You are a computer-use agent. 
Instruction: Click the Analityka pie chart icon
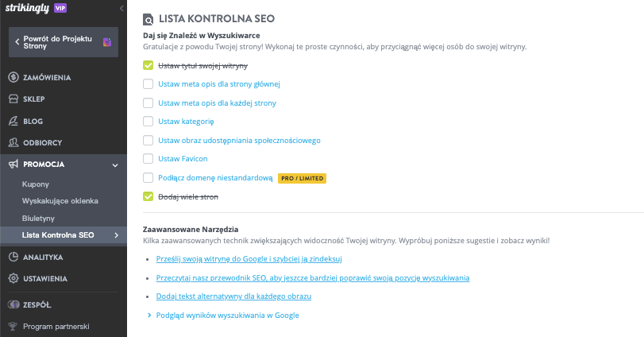click(x=13, y=257)
